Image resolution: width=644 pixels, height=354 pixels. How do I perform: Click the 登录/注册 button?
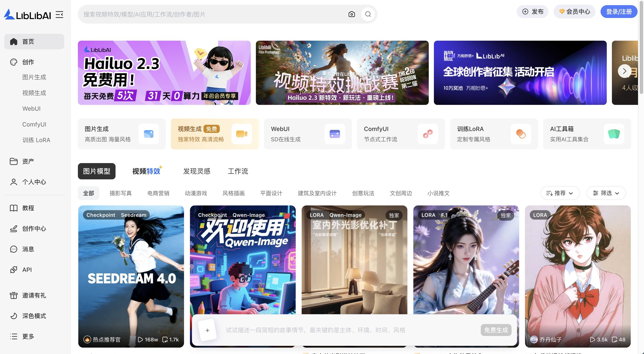619,11
